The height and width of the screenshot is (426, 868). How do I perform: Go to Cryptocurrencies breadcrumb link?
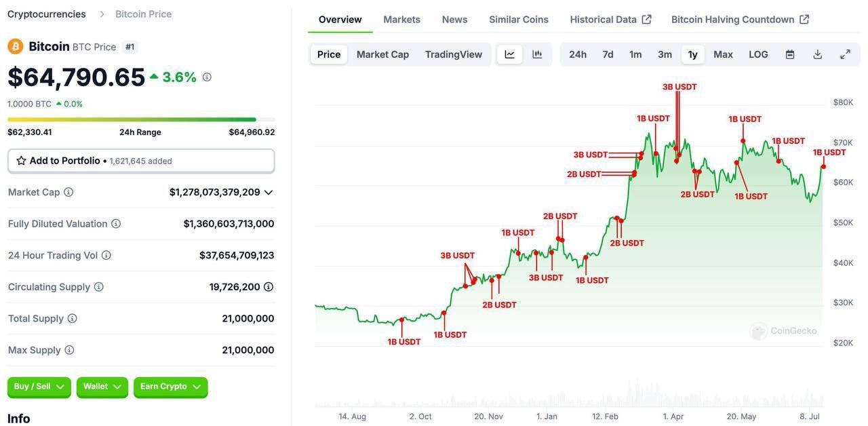coord(47,14)
